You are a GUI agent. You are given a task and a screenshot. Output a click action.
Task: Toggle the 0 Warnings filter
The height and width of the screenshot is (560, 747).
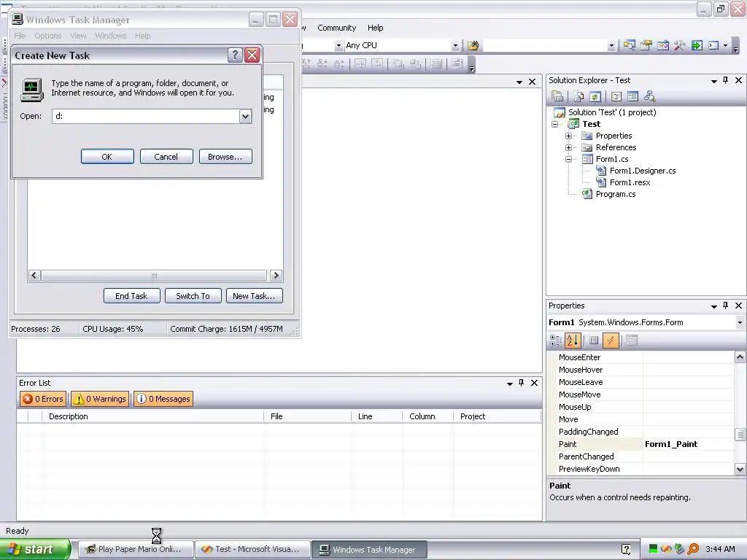click(x=101, y=399)
